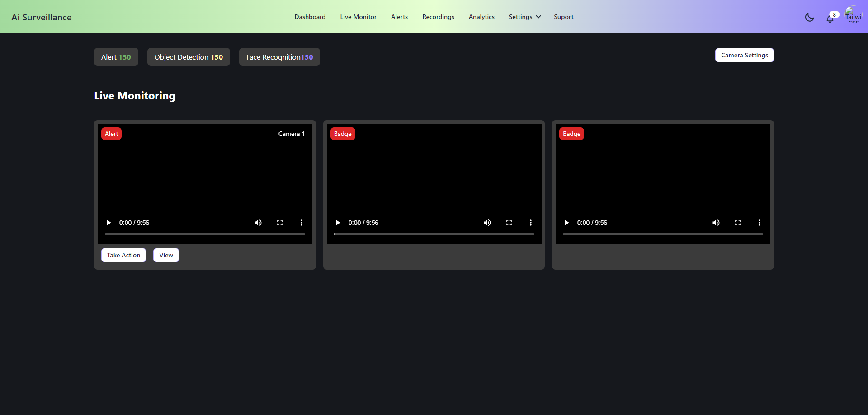868x415 pixels.
Task: Seek in the second video progress bar
Action: 434,234
